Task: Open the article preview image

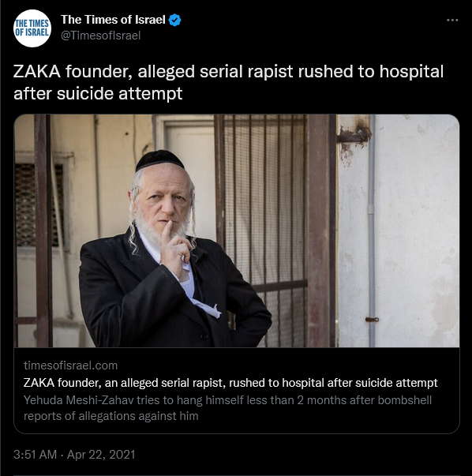Action: 237,231
